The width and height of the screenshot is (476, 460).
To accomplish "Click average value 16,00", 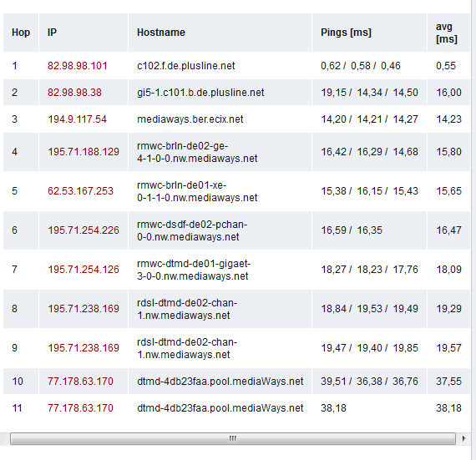I will click(x=448, y=93).
